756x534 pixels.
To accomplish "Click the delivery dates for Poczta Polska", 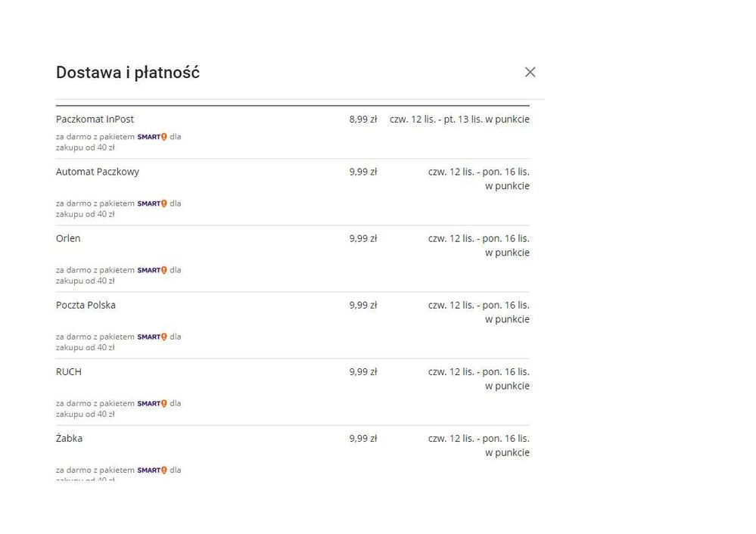I will coord(478,312).
